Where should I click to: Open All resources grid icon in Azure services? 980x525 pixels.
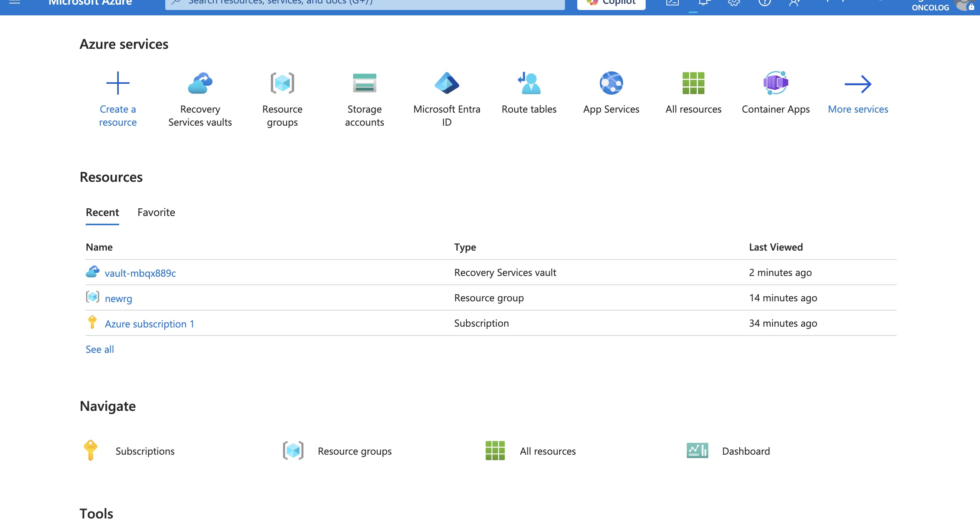[x=693, y=83]
